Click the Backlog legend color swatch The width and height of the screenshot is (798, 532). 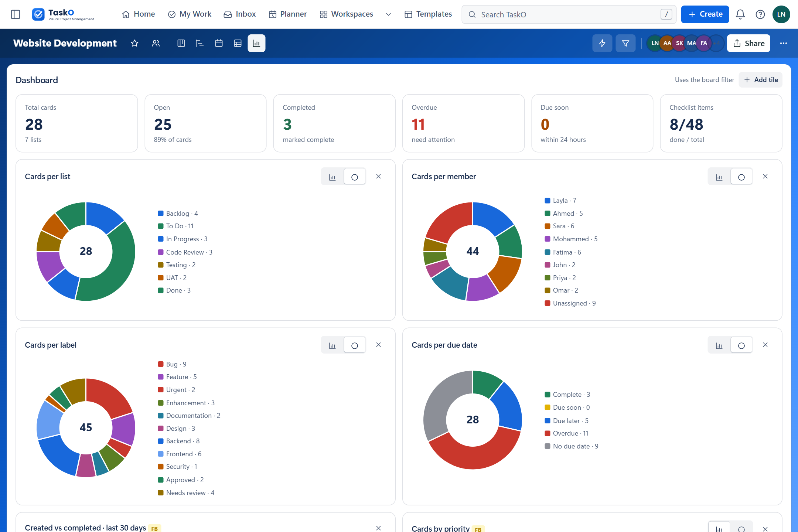point(161,213)
